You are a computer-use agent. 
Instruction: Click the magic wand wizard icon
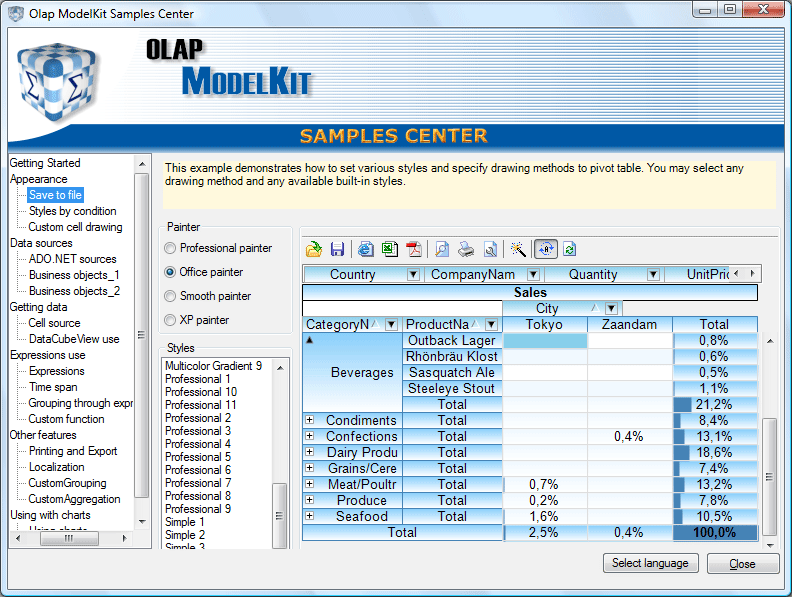click(x=518, y=249)
